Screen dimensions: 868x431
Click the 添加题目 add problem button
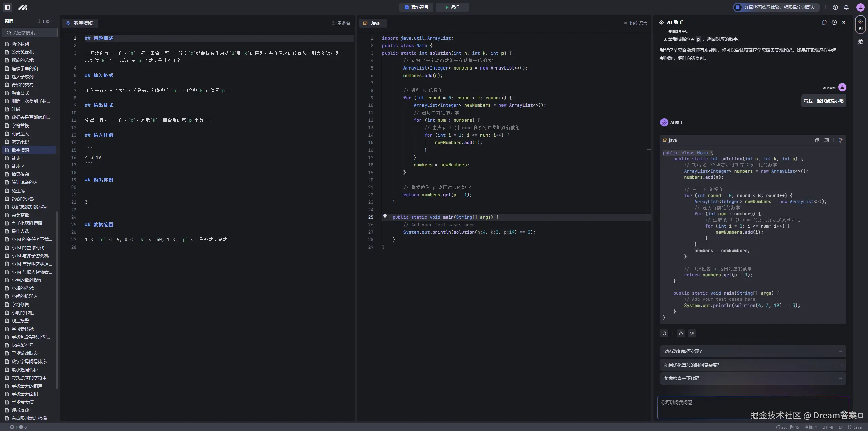point(416,7)
